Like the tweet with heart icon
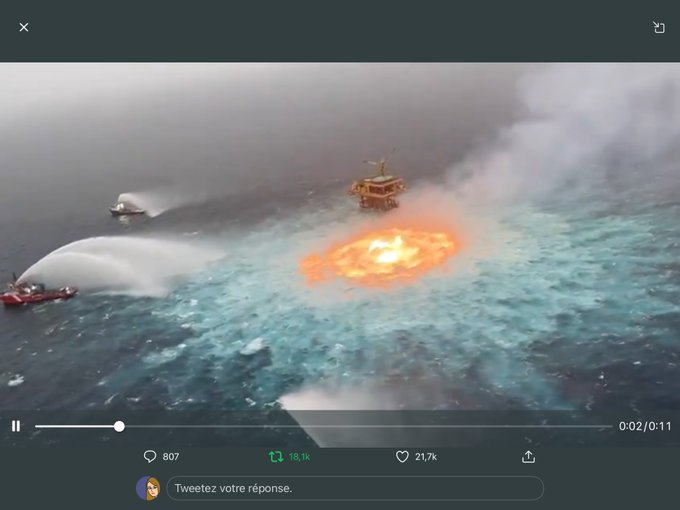The height and width of the screenshot is (510, 680). [402, 457]
